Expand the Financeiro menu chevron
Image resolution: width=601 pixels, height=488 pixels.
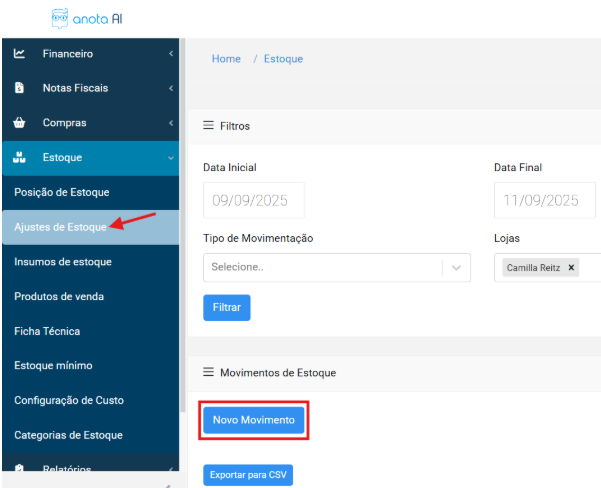point(170,54)
